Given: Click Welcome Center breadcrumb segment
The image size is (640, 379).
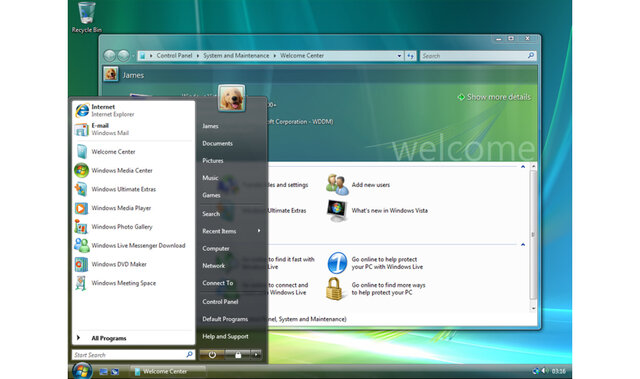Looking at the screenshot, I should pos(302,55).
